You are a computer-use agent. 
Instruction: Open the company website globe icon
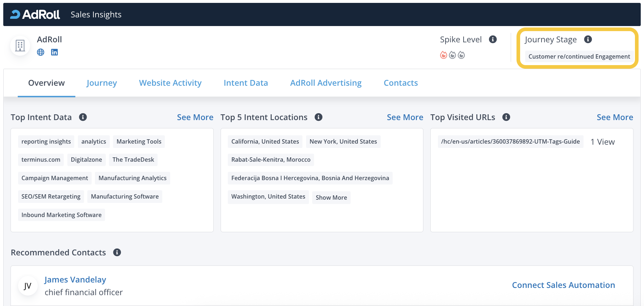pyautogui.click(x=41, y=52)
